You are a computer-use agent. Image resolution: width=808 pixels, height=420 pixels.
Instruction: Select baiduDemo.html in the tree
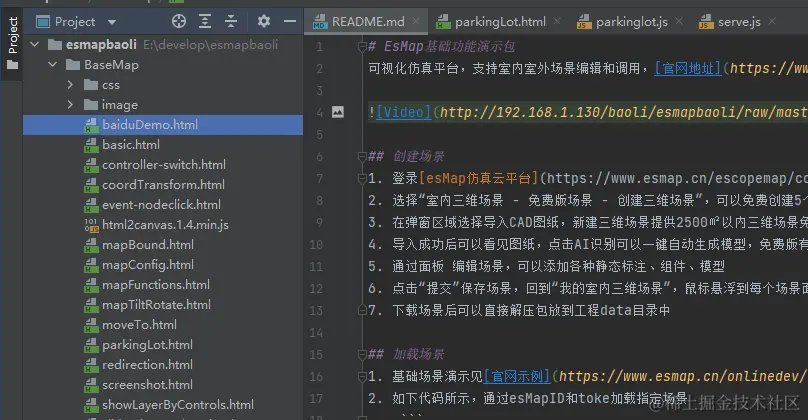pyautogui.click(x=163, y=125)
